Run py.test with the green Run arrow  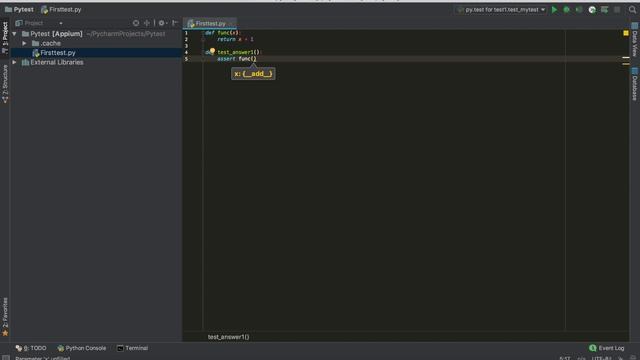[554, 9]
